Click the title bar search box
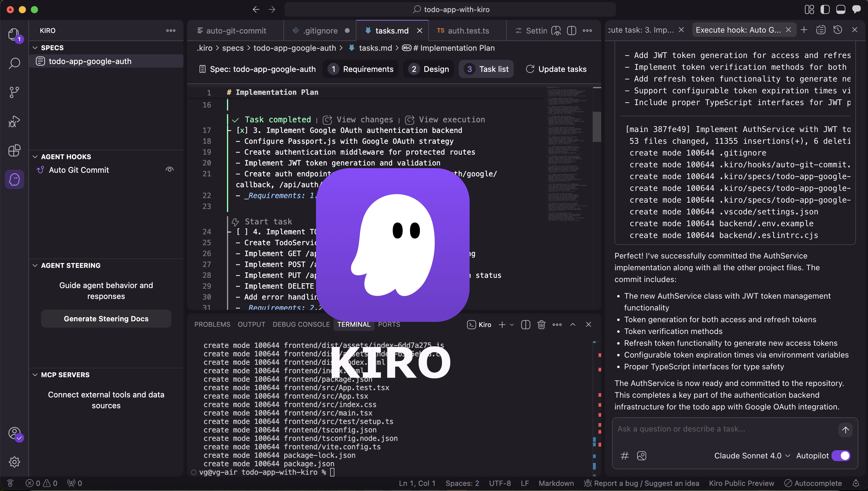This screenshot has width=868, height=491. click(x=450, y=9)
